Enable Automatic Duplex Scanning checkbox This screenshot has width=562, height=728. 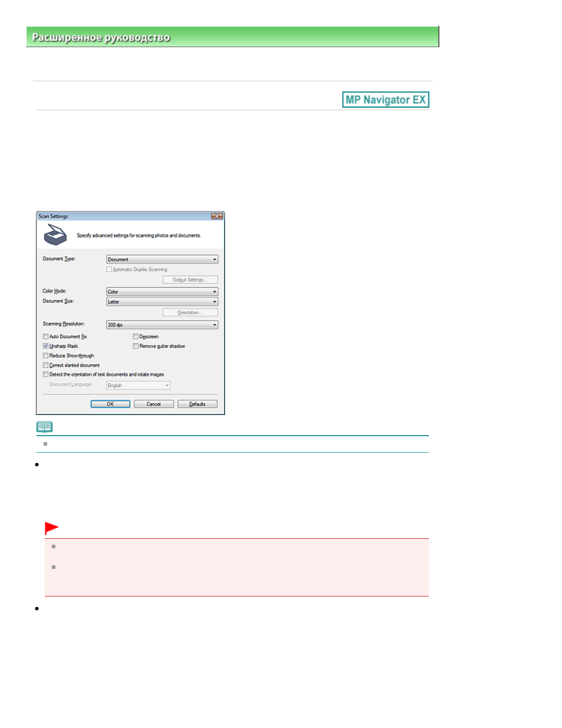tap(109, 269)
